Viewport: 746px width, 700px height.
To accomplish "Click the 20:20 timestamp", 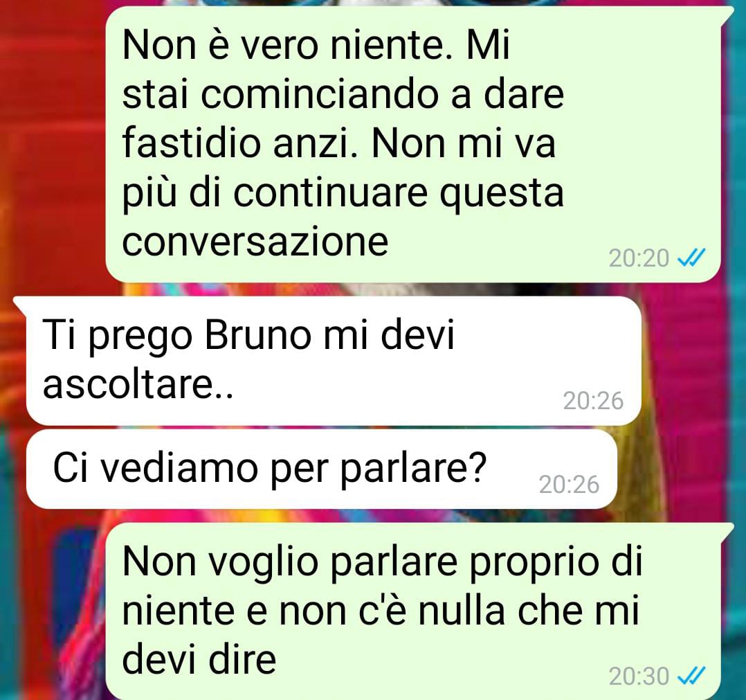I will 639,258.
